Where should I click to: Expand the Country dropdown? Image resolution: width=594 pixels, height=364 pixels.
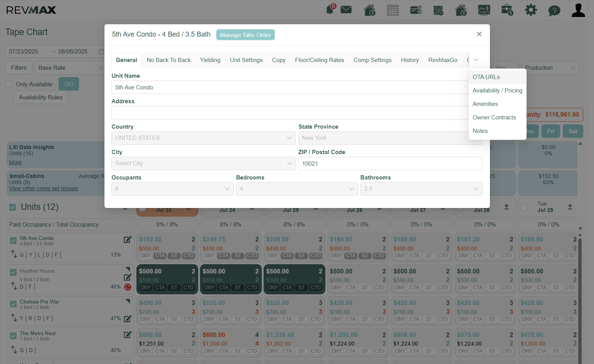click(204, 138)
